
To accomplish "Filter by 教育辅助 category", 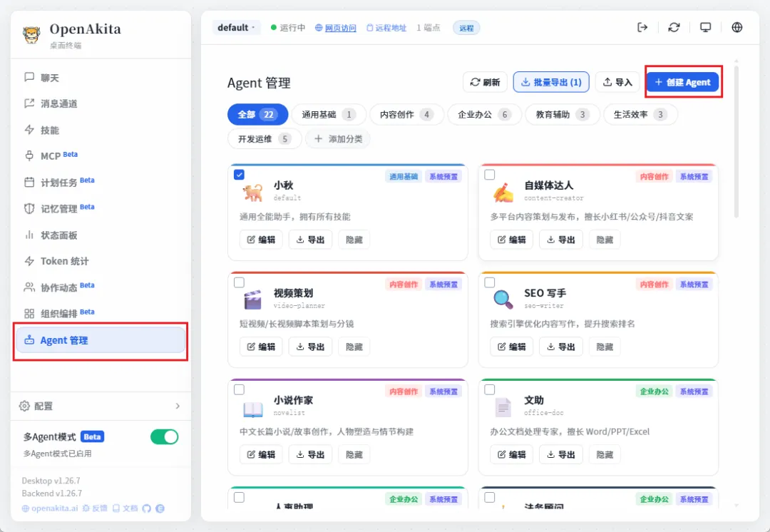I will (x=563, y=114).
